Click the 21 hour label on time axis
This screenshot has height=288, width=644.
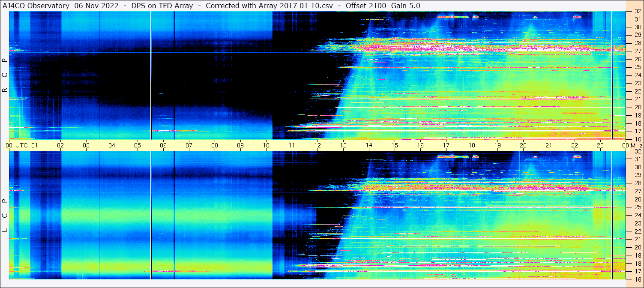pyautogui.click(x=549, y=145)
